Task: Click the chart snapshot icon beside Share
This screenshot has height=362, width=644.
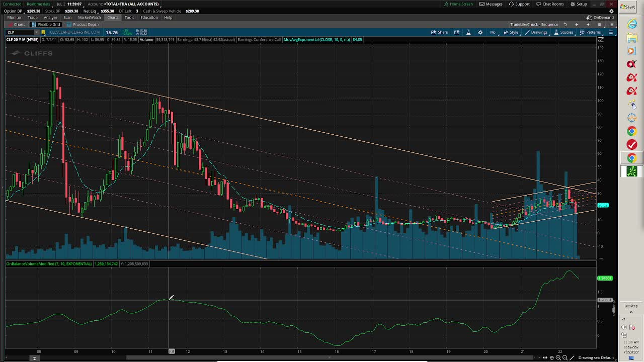Action: [457, 32]
